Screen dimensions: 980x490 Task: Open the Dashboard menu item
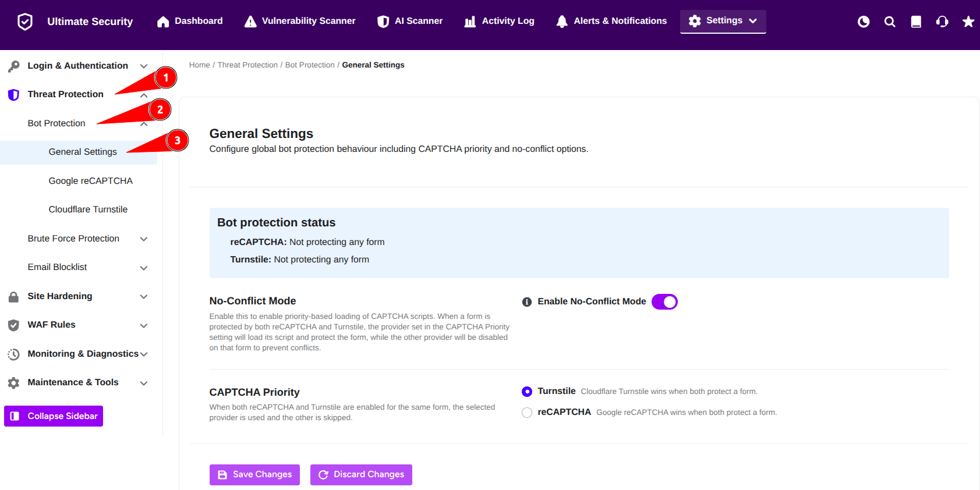(190, 22)
